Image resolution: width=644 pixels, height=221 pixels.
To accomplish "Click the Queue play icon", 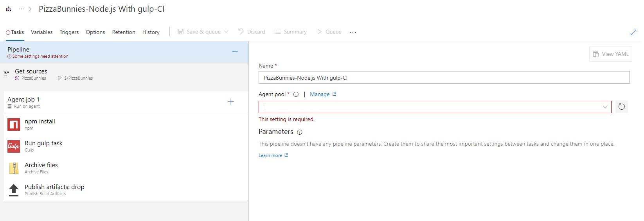I will point(320,32).
